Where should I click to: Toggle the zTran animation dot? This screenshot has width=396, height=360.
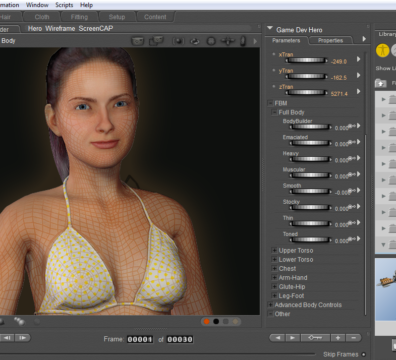[274, 86]
